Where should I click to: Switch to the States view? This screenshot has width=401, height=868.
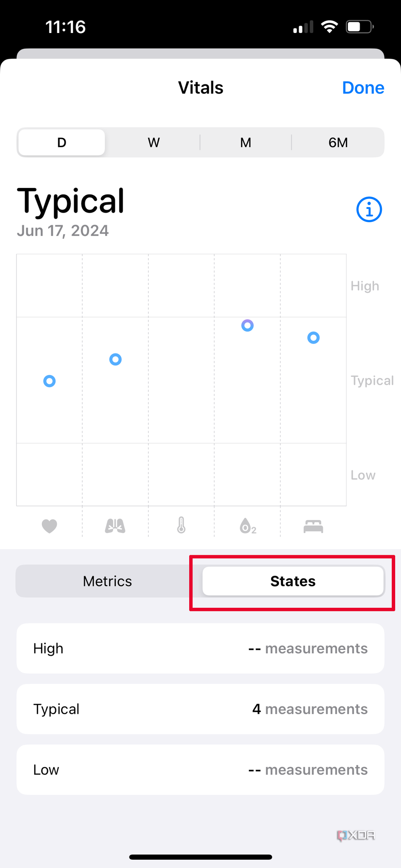(293, 581)
